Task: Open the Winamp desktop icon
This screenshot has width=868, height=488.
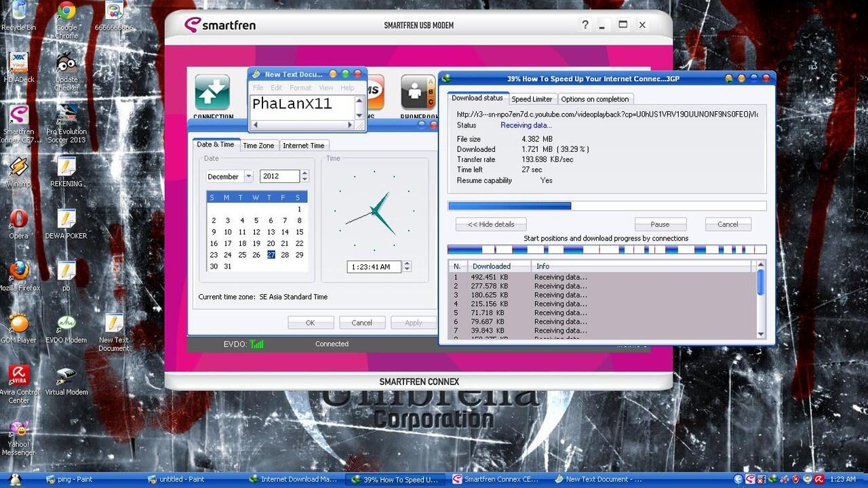Action: coord(18,172)
